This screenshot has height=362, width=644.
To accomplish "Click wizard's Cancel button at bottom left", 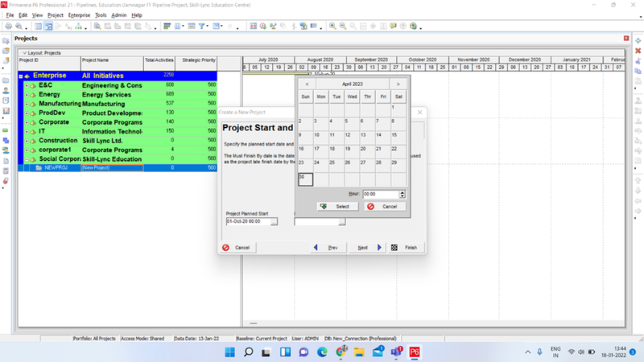I will tap(237, 248).
